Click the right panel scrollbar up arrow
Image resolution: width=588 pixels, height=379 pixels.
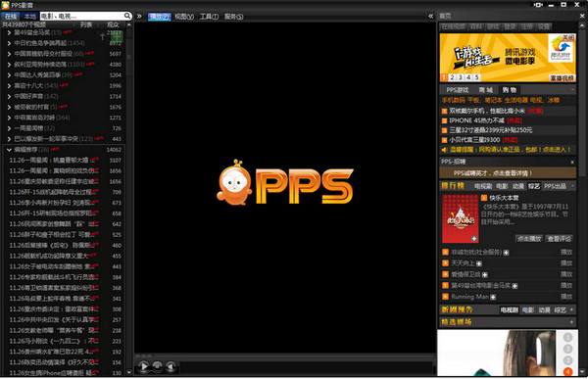582,25
